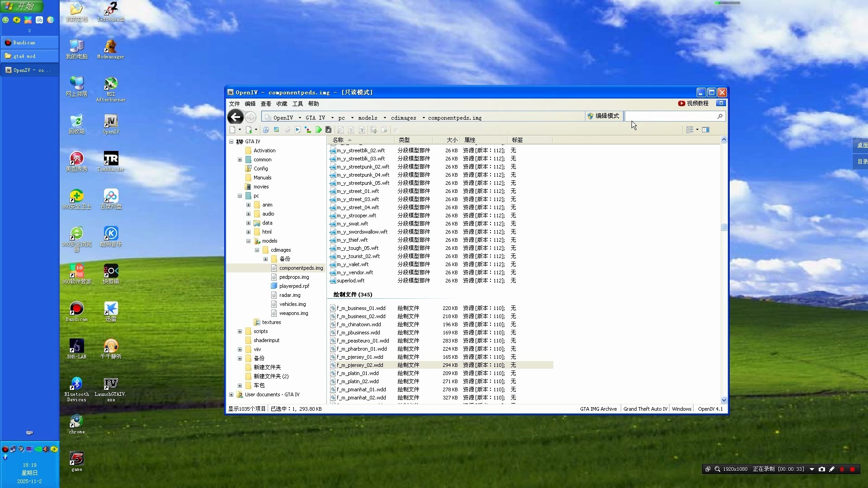Expand the common folder node

pyautogui.click(x=240, y=160)
